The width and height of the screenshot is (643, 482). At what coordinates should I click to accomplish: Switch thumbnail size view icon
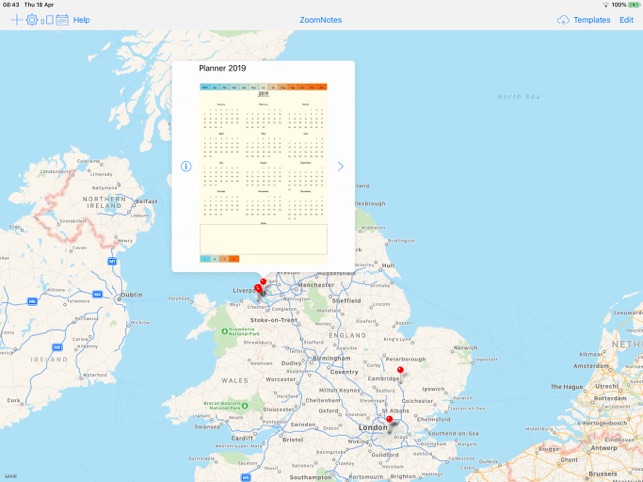(x=47, y=20)
